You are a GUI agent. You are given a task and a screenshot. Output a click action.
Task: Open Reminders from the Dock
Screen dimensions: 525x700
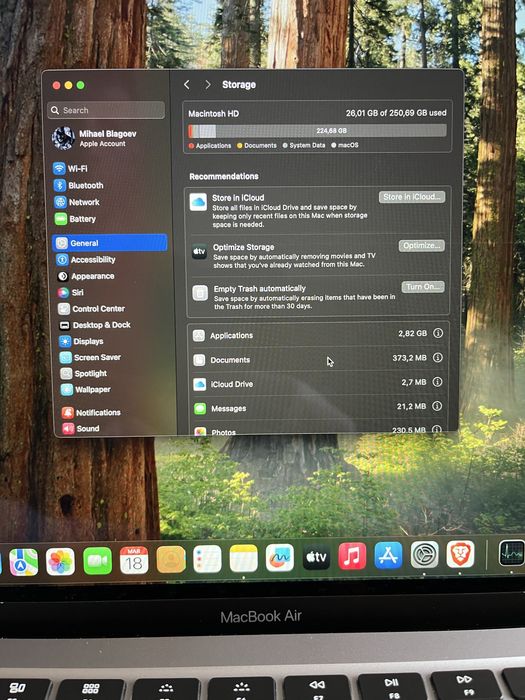click(208, 558)
